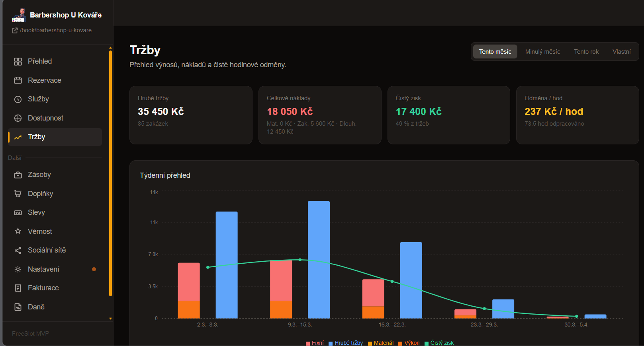The width and height of the screenshot is (644, 346).
Task: Open the Sociální sítě share icon
Action: coord(18,251)
